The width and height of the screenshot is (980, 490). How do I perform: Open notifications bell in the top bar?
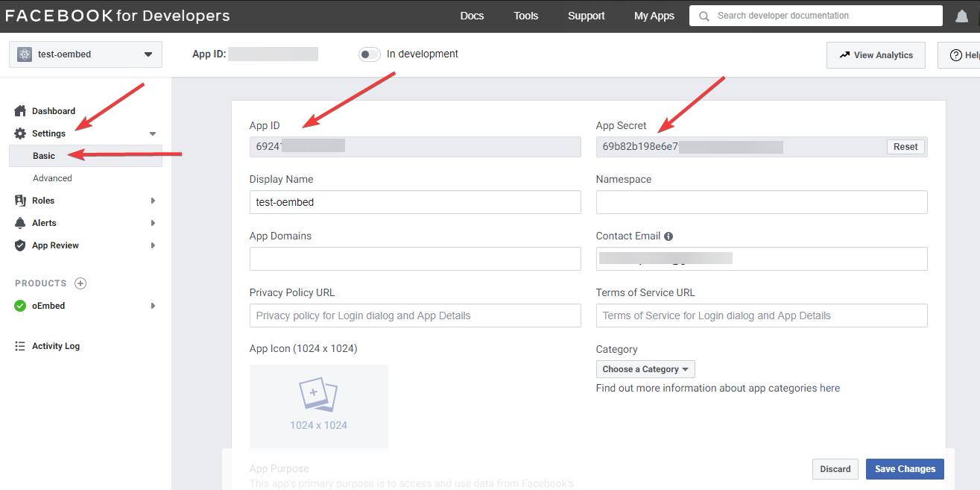click(961, 16)
